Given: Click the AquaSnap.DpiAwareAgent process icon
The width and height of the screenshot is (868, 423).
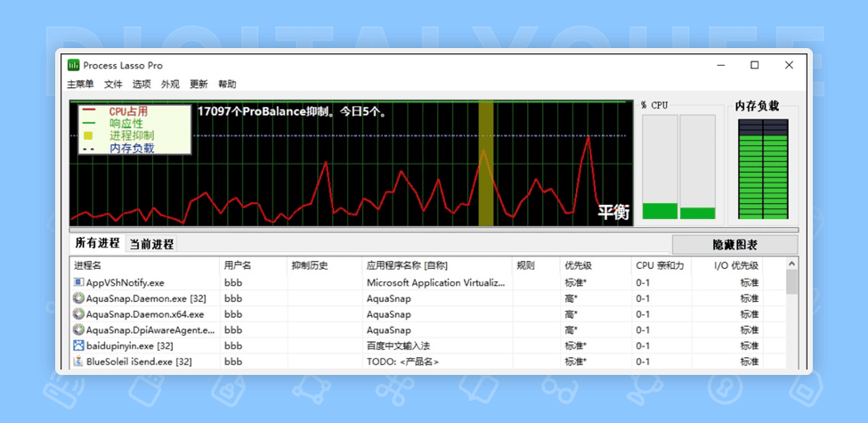Looking at the screenshot, I should coord(78,330).
